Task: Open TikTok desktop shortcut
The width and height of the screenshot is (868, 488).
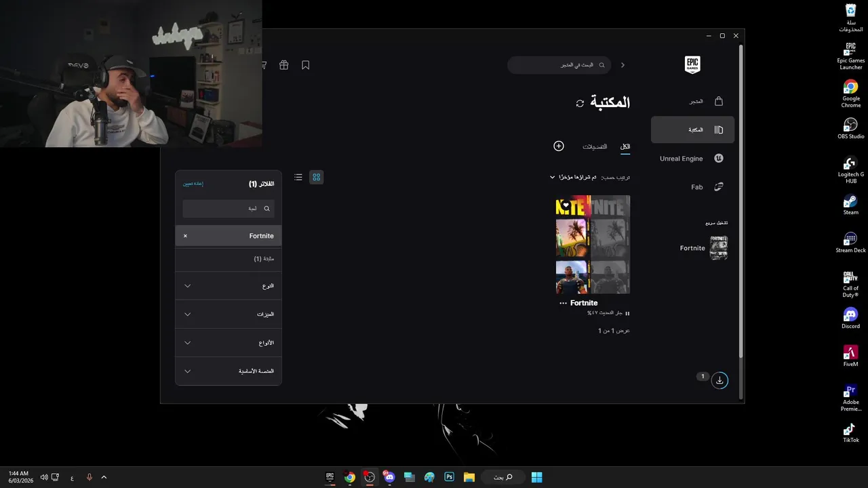Action: pyautogui.click(x=851, y=432)
